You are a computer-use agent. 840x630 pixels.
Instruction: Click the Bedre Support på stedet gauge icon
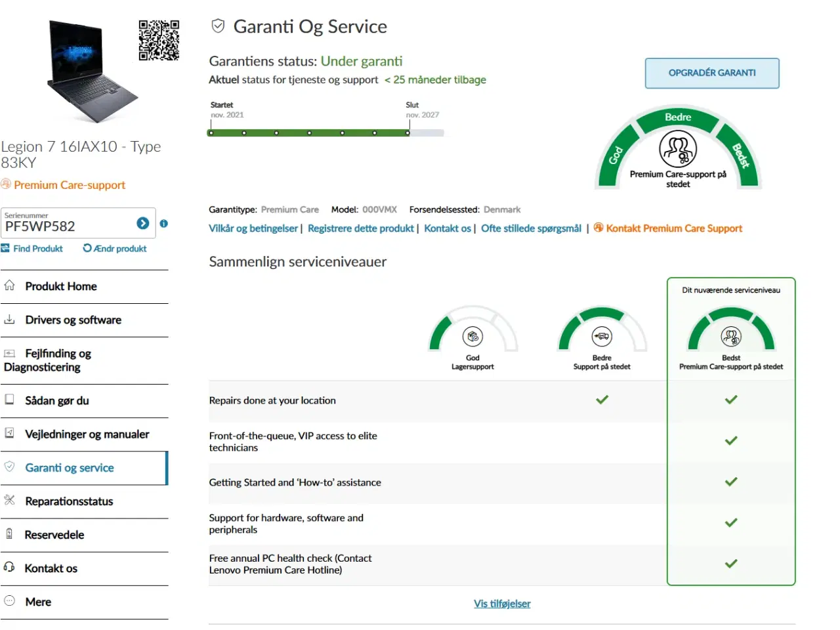(x=601, y=336)
